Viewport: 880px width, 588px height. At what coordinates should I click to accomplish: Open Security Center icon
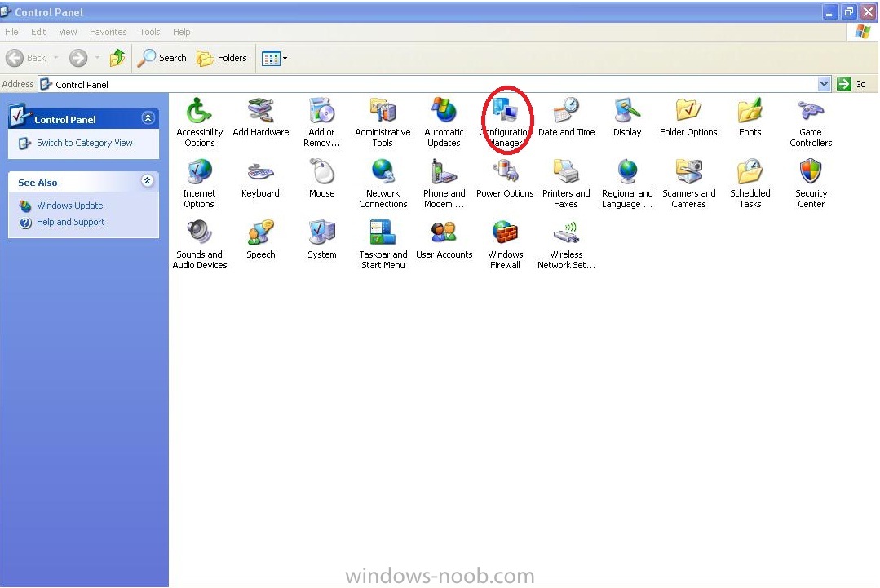point(811,183)
